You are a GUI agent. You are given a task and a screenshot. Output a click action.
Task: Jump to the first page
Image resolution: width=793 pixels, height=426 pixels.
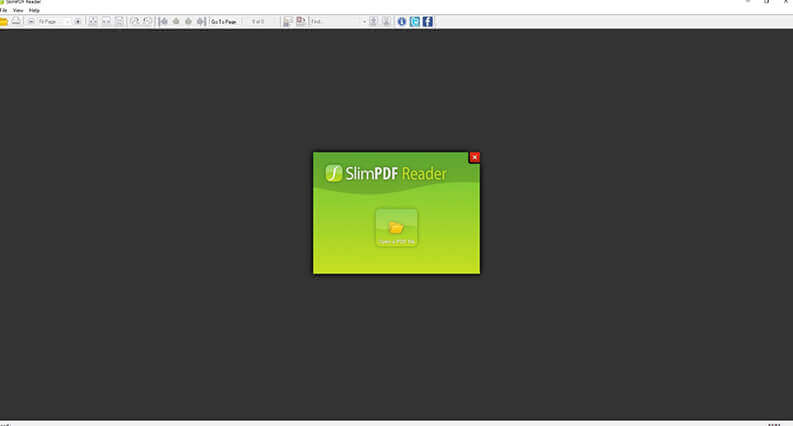[x=163, y=21]
